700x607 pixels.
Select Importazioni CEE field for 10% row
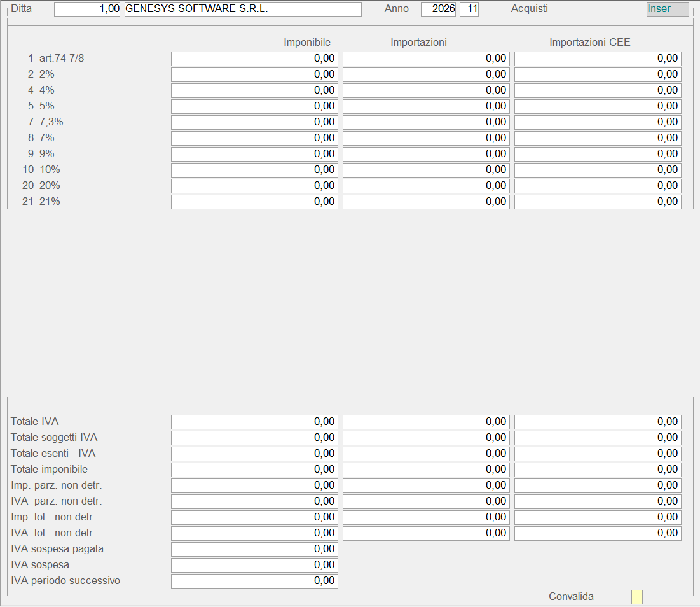[598, 170]
